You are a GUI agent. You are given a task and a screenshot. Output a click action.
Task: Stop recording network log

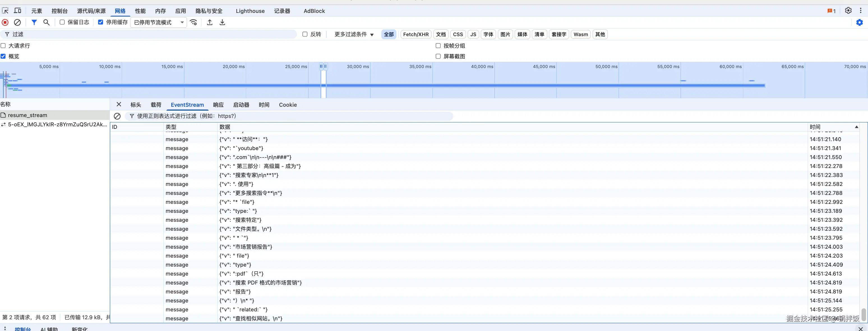pyautogui.click(x=5, y=22)
